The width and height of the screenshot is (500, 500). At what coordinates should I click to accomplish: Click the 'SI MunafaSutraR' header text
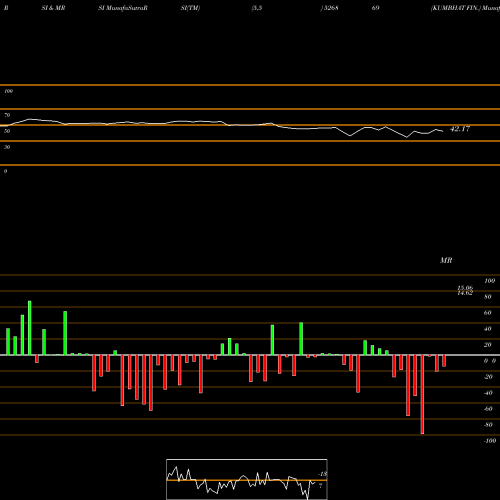(123, 8)
